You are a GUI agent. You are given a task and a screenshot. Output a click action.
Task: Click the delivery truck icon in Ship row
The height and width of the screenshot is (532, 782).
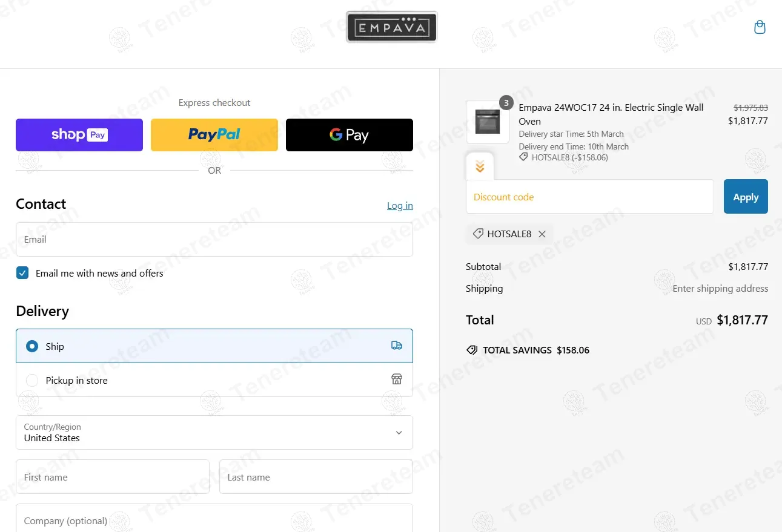coord(397,346)
